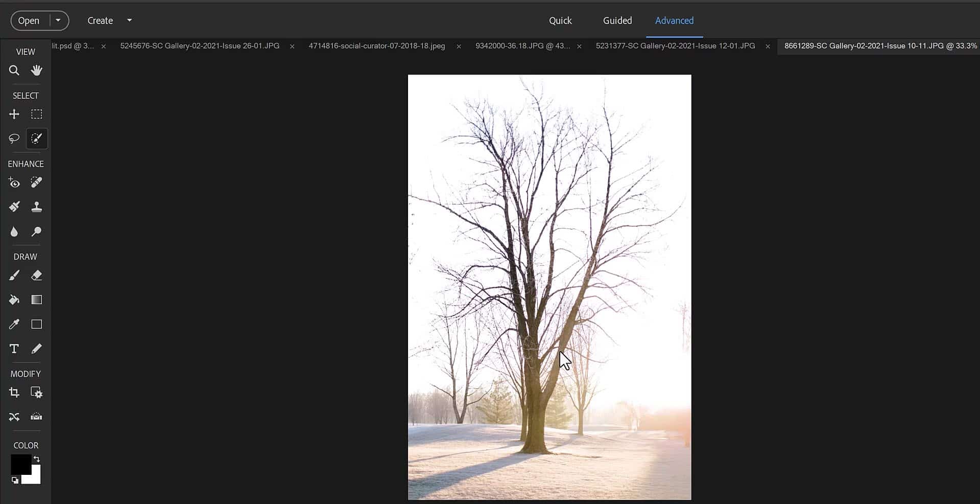Pick the Move tool
Image resolution: width=980 pixels, height=504 pixels.
coord(14,114)
